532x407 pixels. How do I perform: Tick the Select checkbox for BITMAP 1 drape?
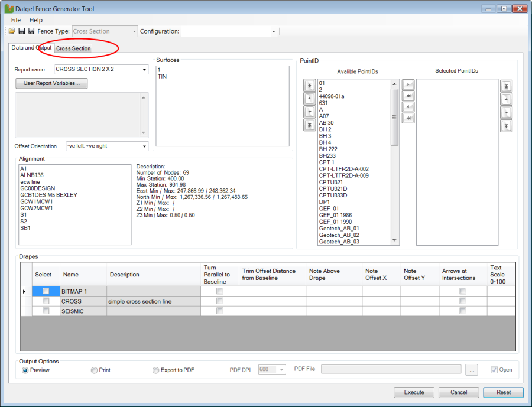[46, 291]
